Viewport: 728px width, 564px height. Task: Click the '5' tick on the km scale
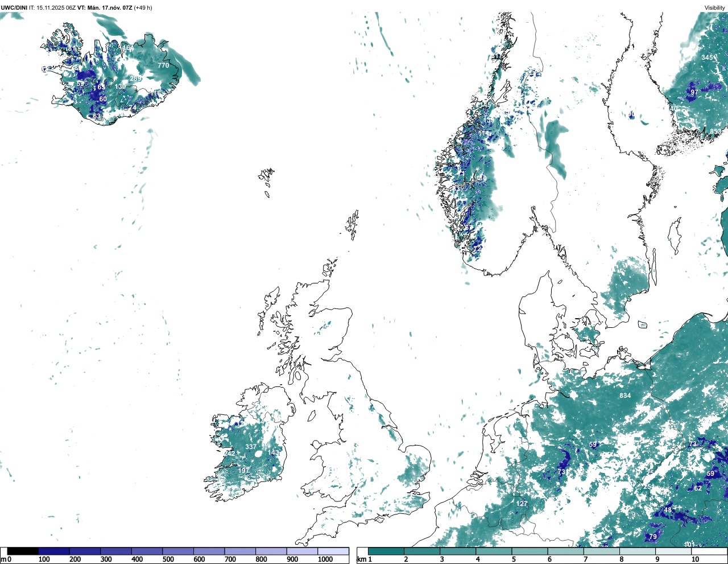click(x=514, y=559)
